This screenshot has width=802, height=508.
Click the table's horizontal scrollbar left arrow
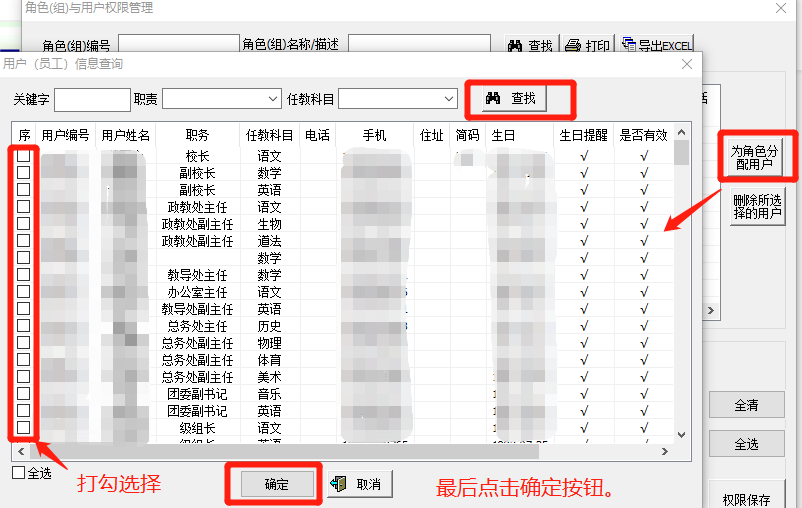tap(21, 451)
